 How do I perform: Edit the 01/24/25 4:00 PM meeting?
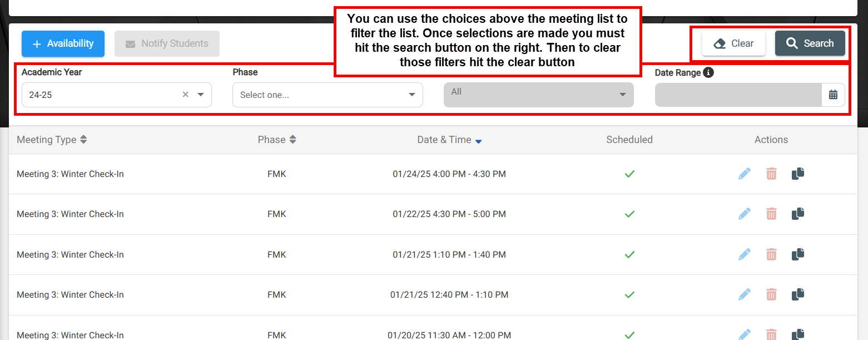pyautogui.click(x=744, y=174)
